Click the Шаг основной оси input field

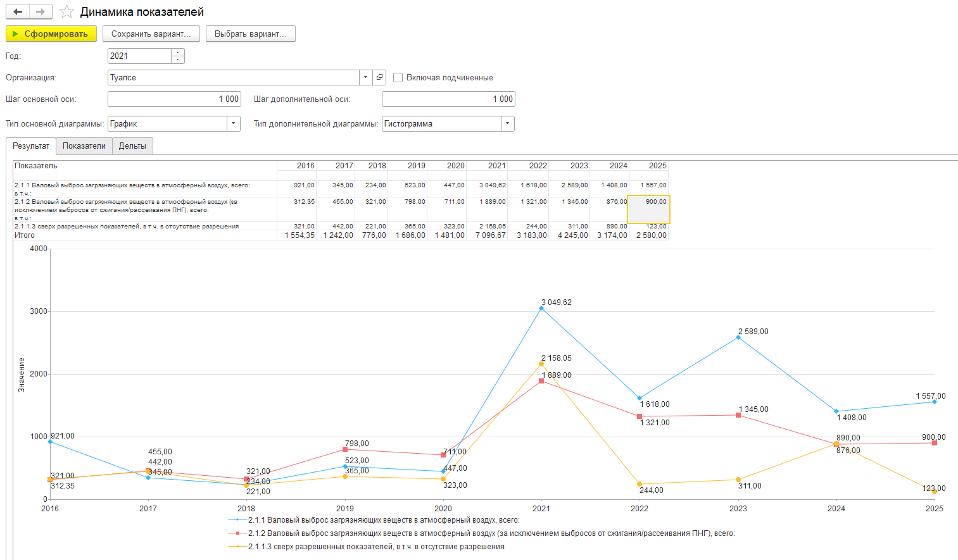[x=174, y=99]
